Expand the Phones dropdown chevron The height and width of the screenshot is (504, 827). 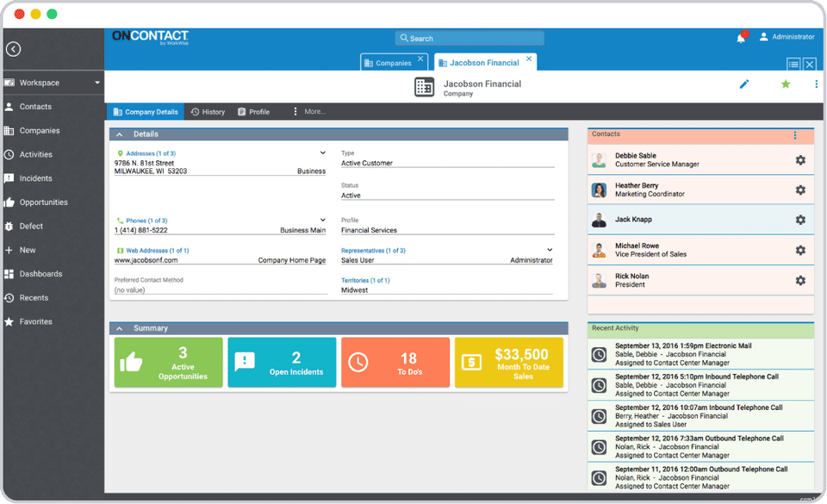(x=323, y=221)
